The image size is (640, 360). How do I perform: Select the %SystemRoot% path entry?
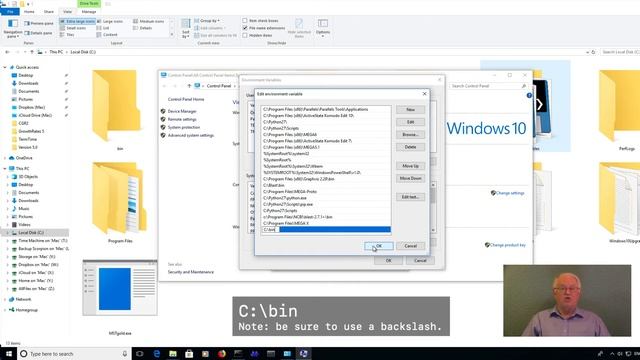(326, 160)
